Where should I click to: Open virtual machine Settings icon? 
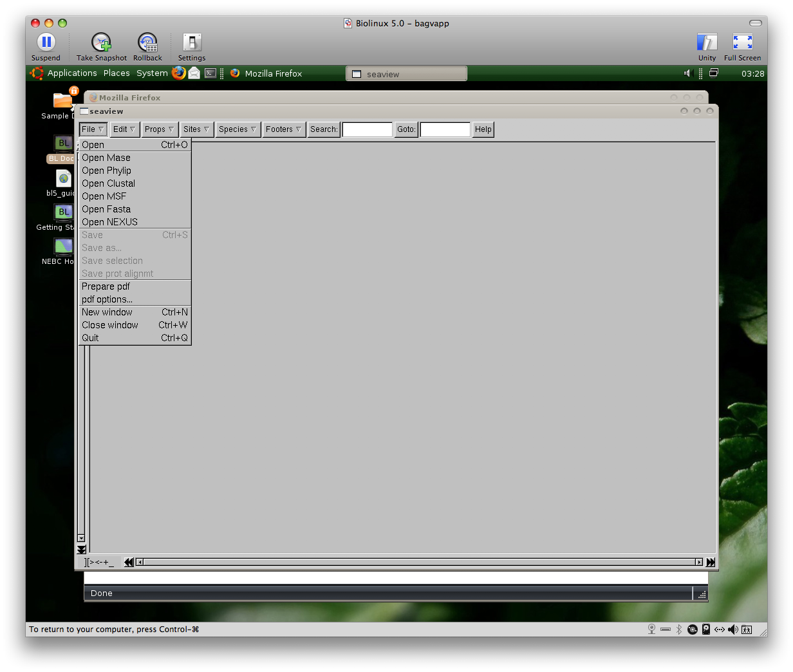pyautogui.click(x=192, y=42)
